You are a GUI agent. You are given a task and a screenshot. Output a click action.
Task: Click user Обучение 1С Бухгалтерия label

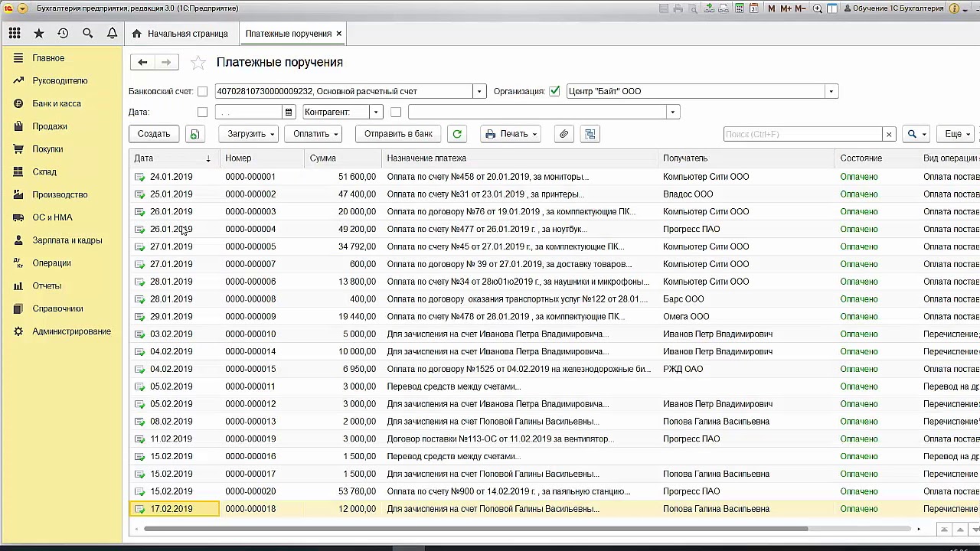click(893, 8)
